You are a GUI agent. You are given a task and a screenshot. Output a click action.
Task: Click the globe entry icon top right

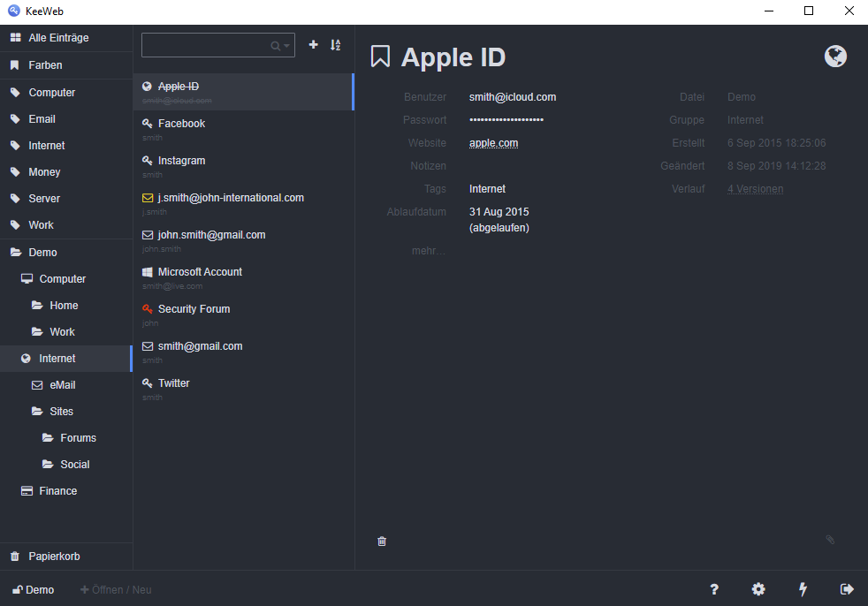[835, 57]
